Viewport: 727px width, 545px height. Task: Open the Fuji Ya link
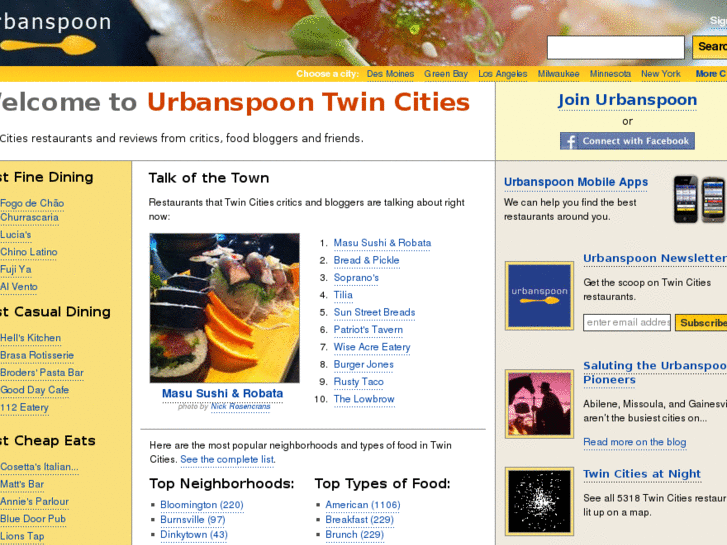coord(15,269)
